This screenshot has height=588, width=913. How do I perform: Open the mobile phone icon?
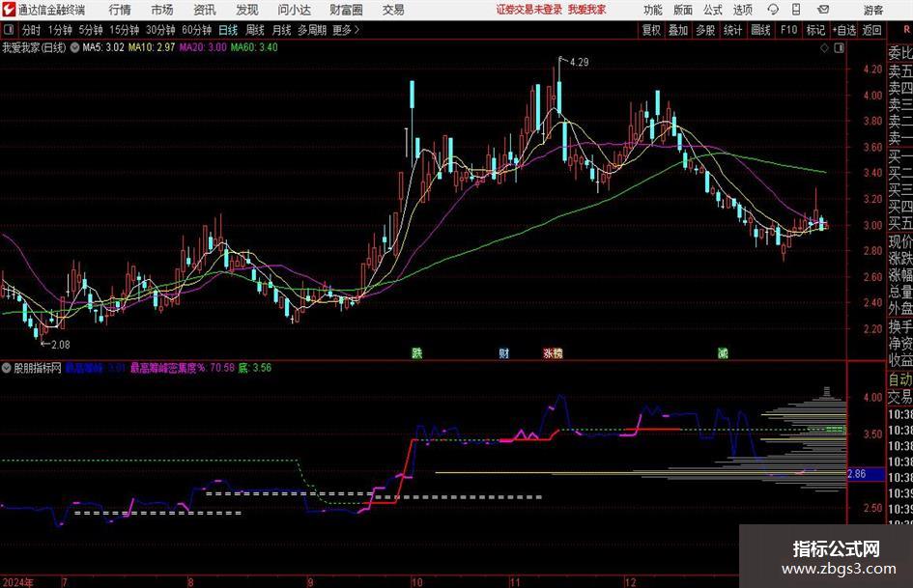pos(796,10)
